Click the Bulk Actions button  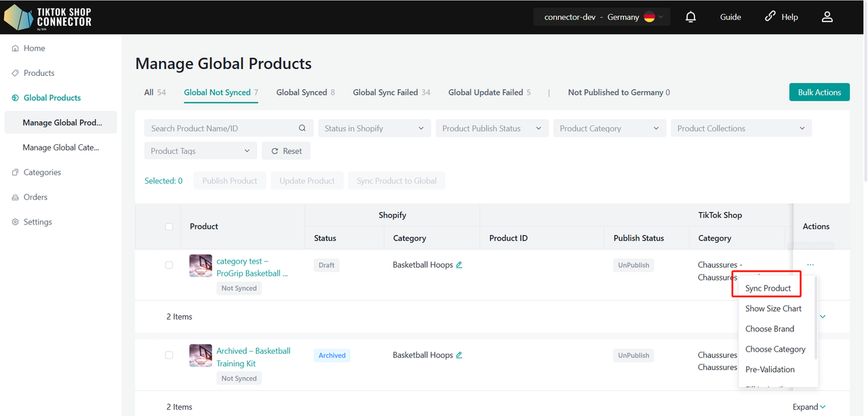tap(818, 92)
